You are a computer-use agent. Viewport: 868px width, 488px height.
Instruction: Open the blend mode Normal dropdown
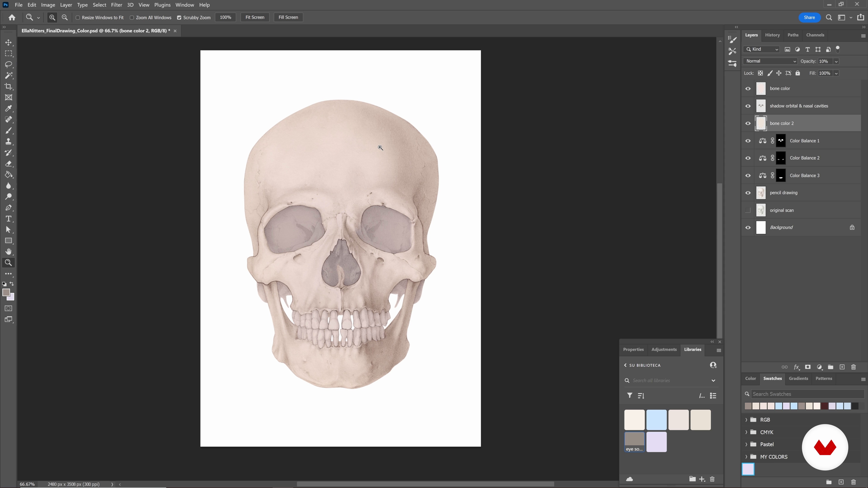pos(770,61)
